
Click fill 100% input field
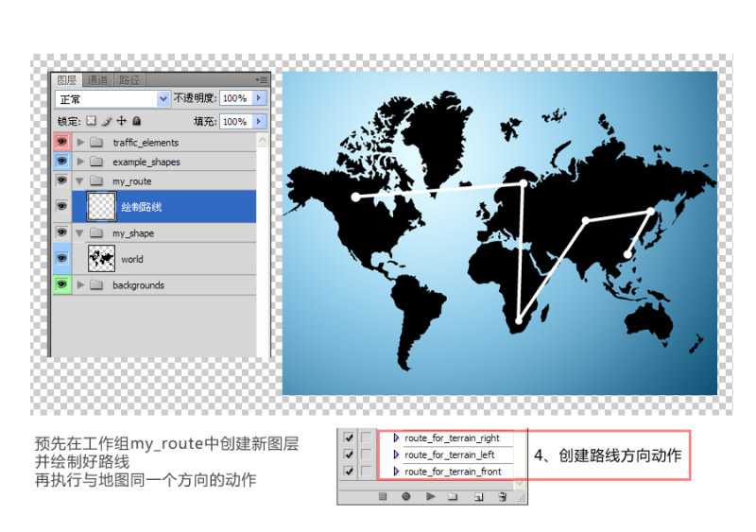click(235, 121)
